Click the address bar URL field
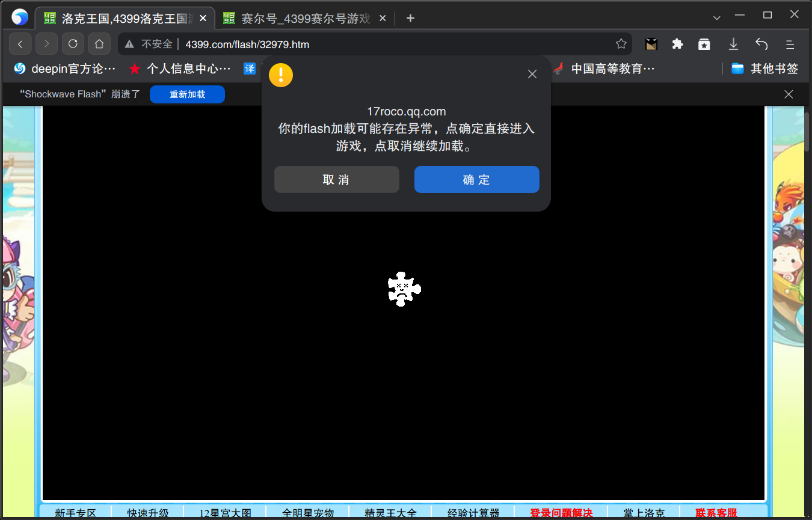Image resolution: width=812 pixels, height=520 pixels. pos(376,44)
